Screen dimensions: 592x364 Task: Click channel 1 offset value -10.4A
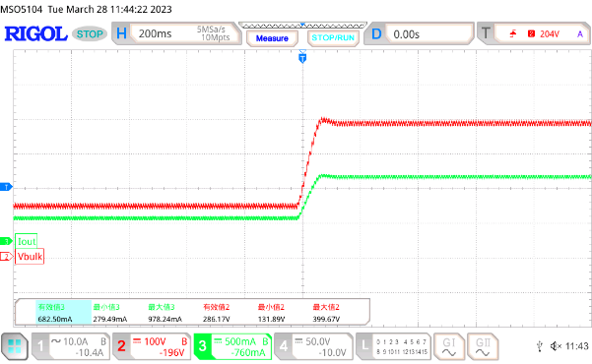tap(89, 352)
